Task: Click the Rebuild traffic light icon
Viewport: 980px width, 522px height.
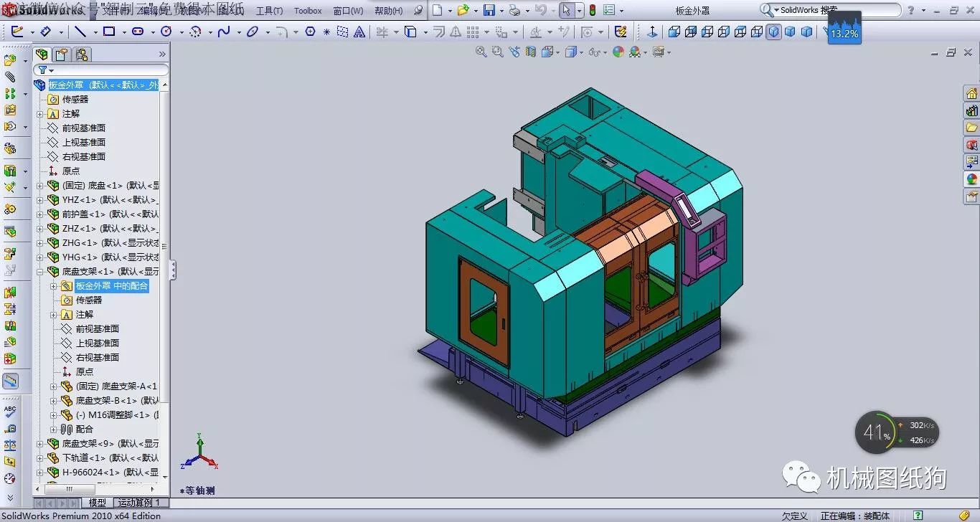Action: (x=592, y=10)
